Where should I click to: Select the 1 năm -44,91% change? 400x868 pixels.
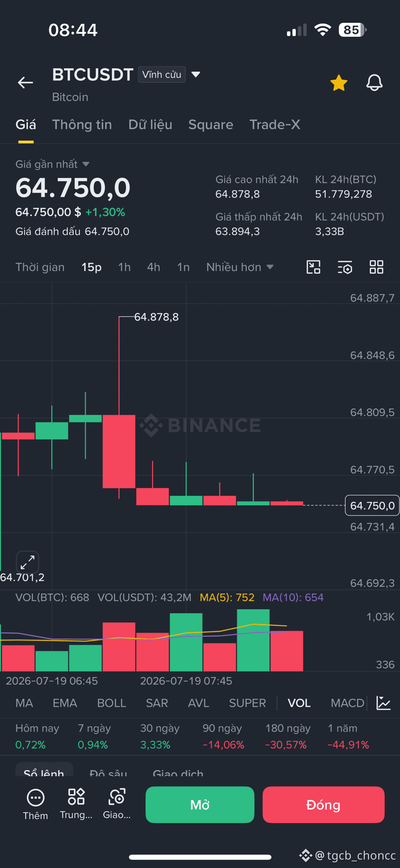pyautogui.click(x=348, y=736)
